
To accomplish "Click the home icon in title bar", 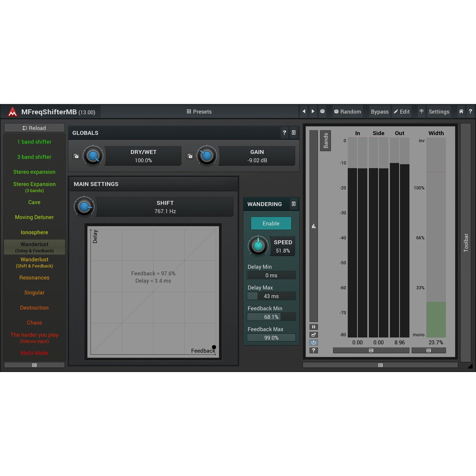I will tap(461, 111).
